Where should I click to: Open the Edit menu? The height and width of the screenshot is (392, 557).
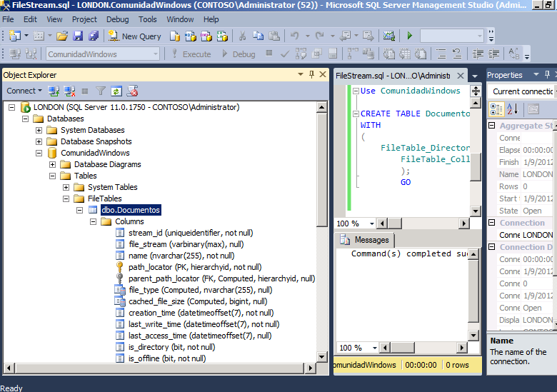pos(30,19)
